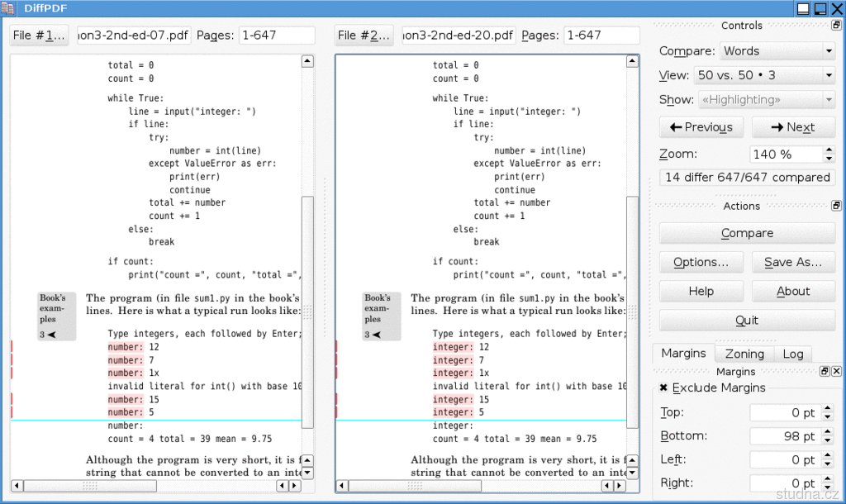Image resolution: width=846 pixels, height=504 pixels.
Task: Undock the Actions panel using its float icon
Action: point(836,206)
